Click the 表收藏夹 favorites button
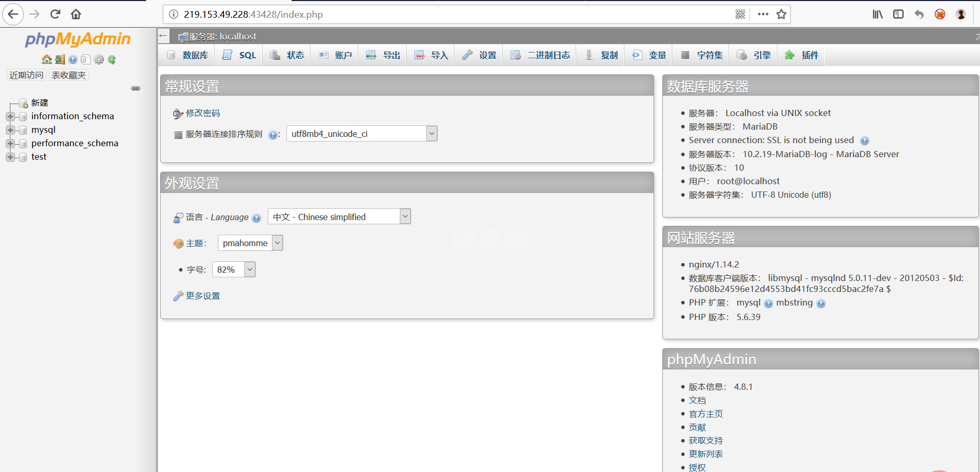Viewport: 980px width, 472px height. pyautogui.click(x=69, y=75)
